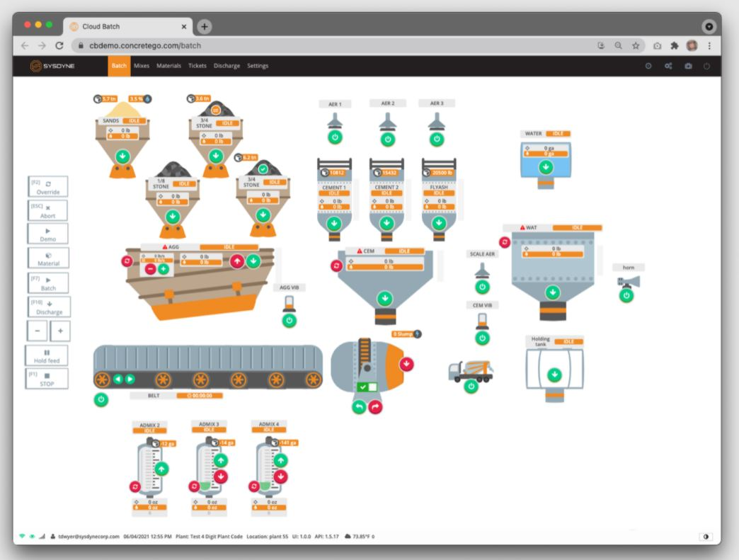The image size is (739, 560).
Task: Click the undo arrow below the mixer
Action: [359, 406]
